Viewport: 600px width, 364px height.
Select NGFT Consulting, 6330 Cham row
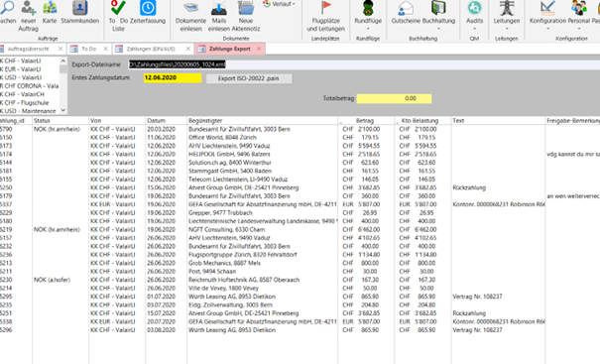tap(300, 230)
